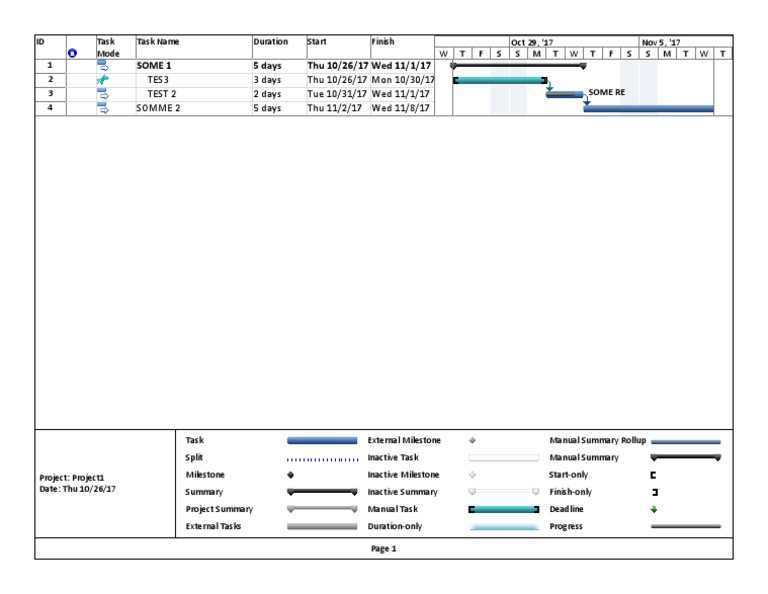The image size is (768, 594).
Task: Select the SOME 1 summary task name
Action: pyautogui.click(x=154, y=65)
